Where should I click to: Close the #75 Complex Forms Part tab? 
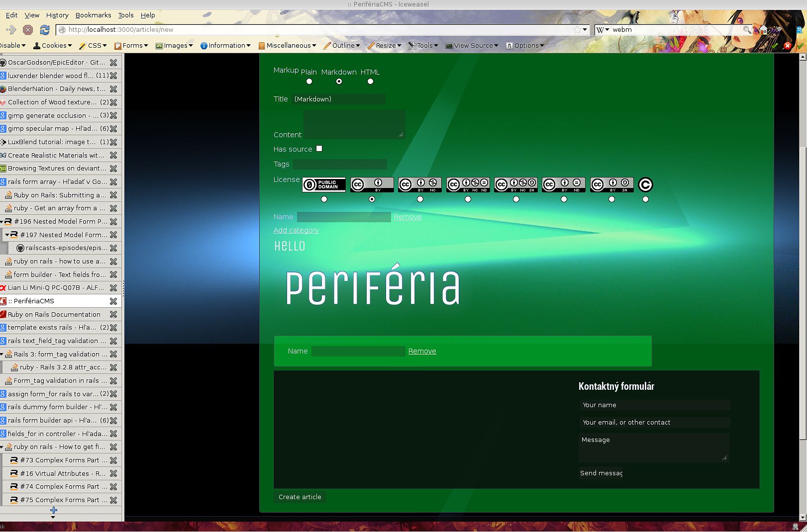pyautogui.click(x=113, y=500)
